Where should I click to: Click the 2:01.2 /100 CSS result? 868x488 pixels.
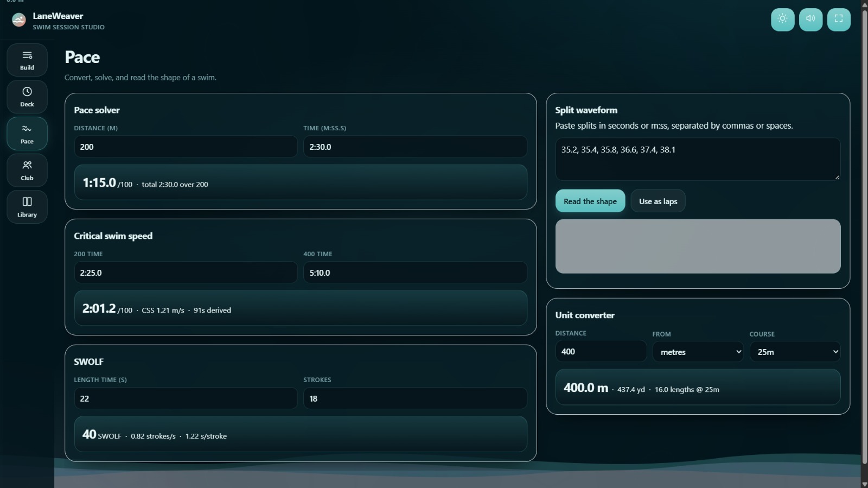tap(301, 308)
